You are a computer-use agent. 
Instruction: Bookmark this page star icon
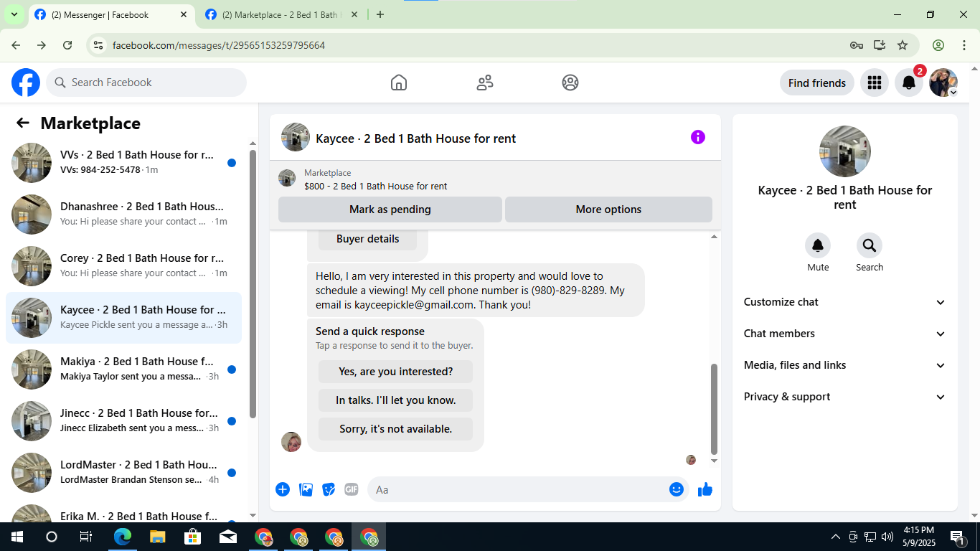point(903,45)
